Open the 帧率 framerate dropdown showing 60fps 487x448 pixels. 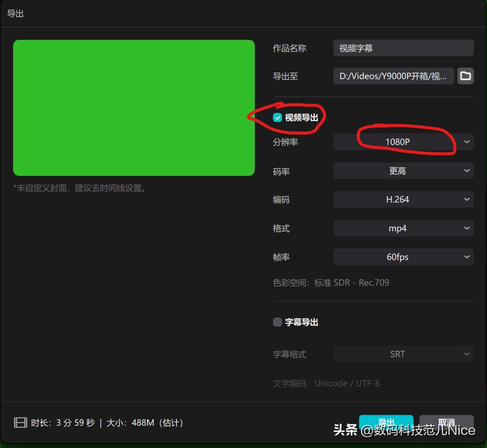403,257
